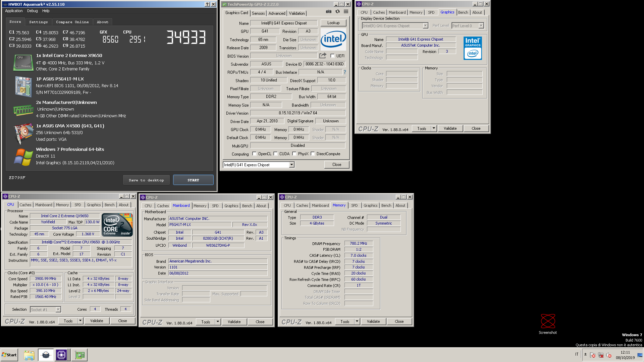Open the Perf Level dropdown

click(x=481, y=26)
